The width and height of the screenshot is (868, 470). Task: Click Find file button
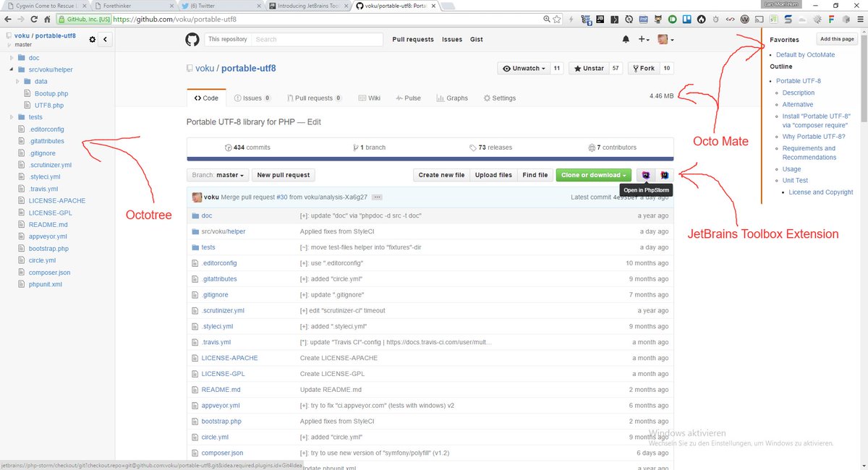(535, 175)
